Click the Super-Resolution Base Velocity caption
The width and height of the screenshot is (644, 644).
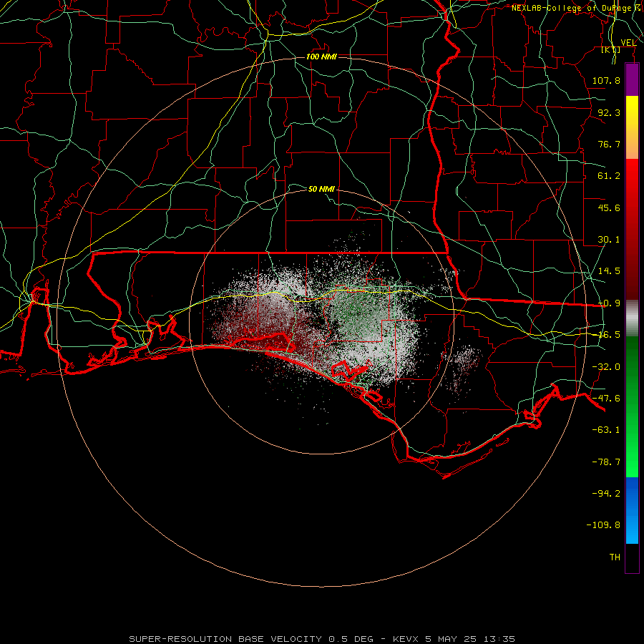(321, 639)
